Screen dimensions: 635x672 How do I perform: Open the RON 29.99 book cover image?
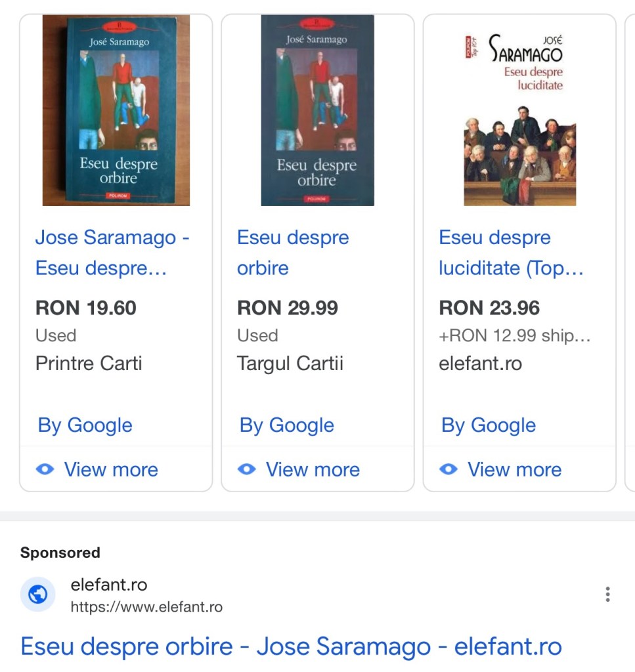(318, 111)
